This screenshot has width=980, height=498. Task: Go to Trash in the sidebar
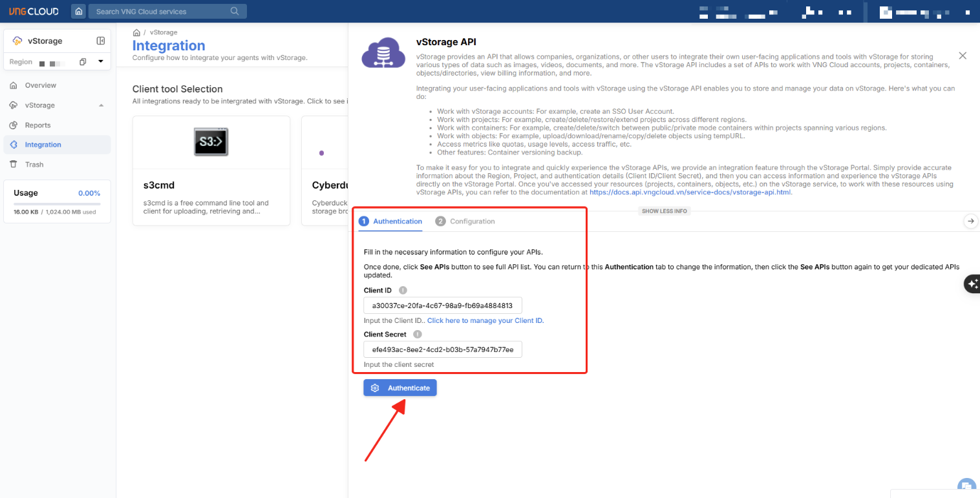[x=34, y=165]
